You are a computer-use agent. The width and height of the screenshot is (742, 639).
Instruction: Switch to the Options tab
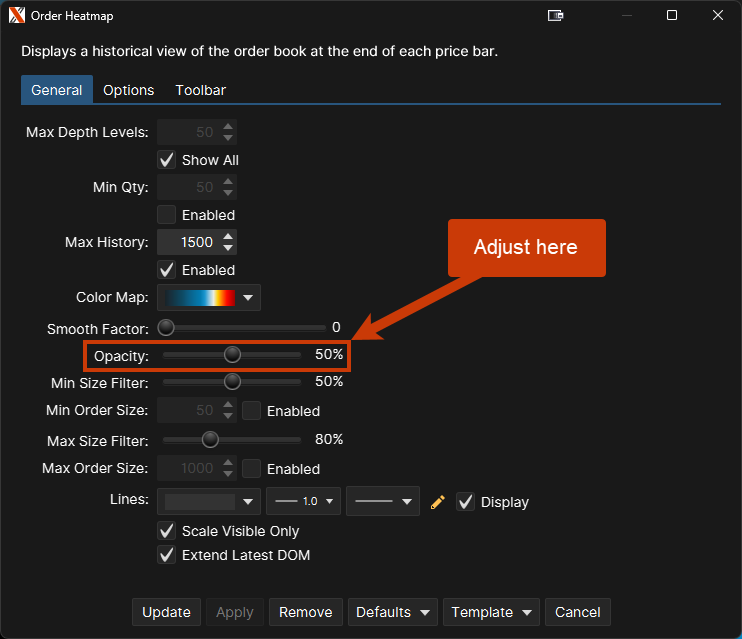tap(129, 90)
